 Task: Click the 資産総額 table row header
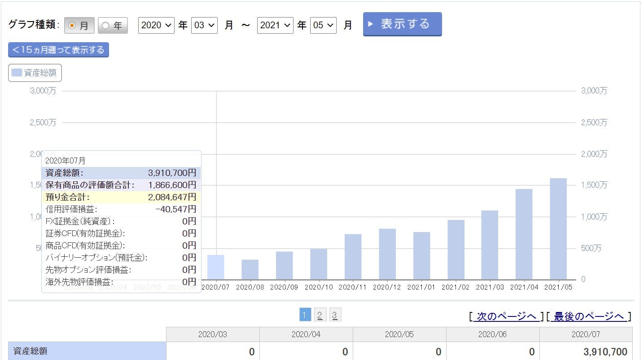point(87,351)
